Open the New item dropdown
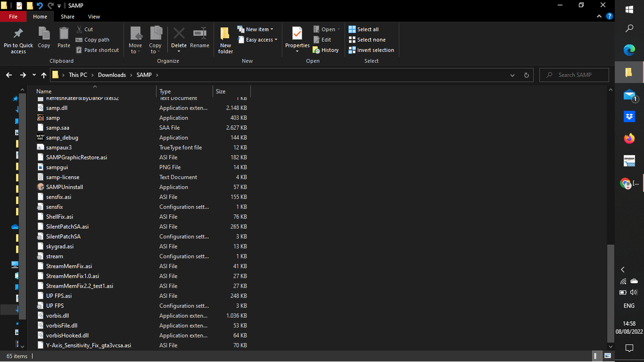Viewport: 644px width, 362px height. point(256,29)
